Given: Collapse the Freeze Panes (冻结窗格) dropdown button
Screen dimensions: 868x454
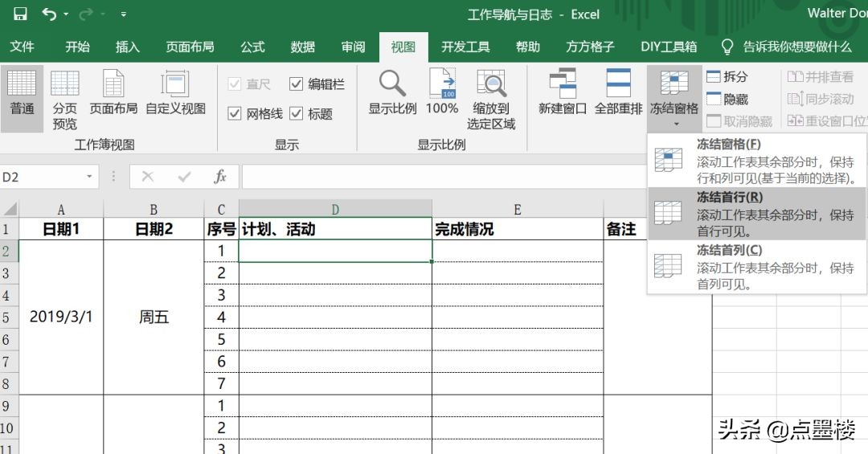Looking at the screenshot, I should click(x=674, y=99).
